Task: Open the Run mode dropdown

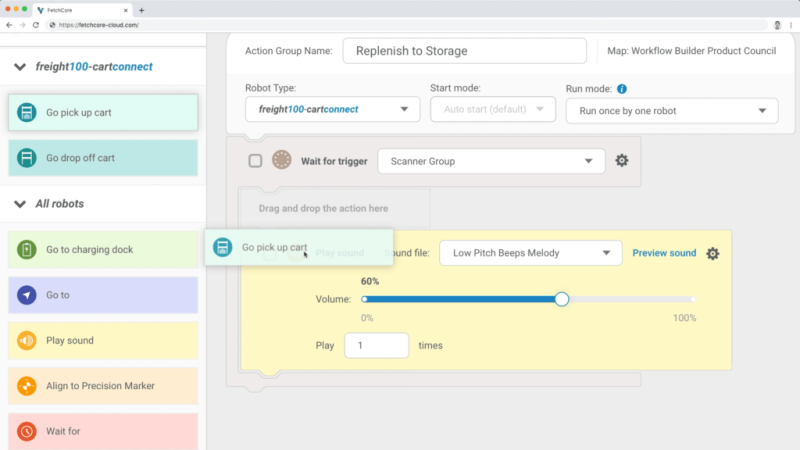Action: [671, 110]
